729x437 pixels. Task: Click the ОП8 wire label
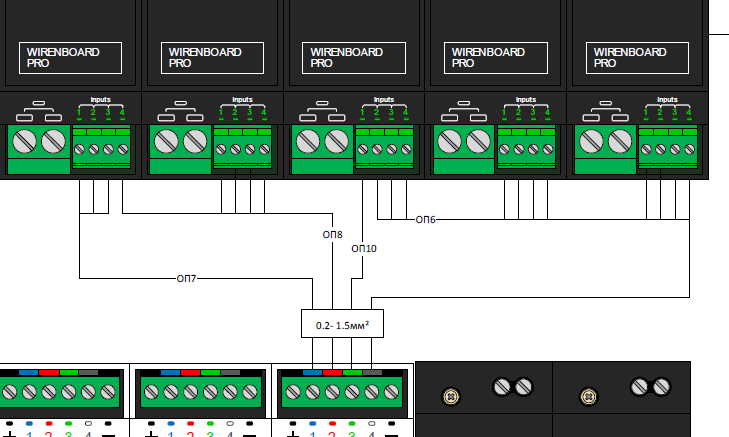click(333, 235)
